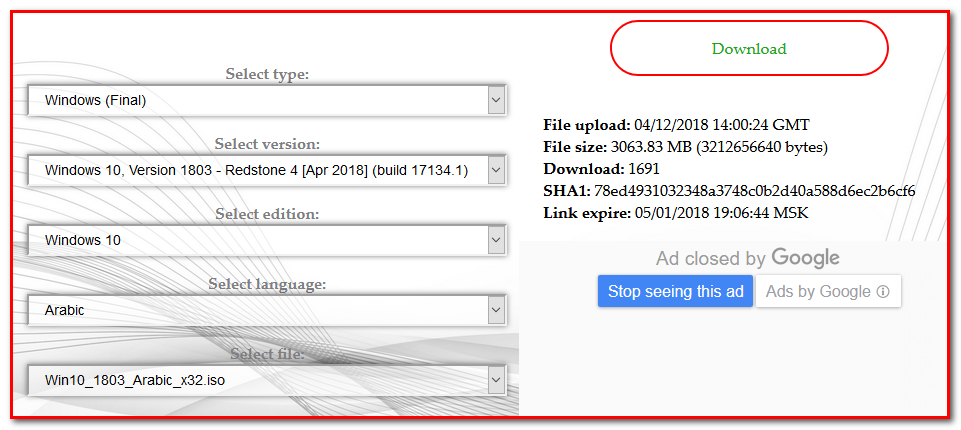Click the SHA1 hash value

(x=754, y=191)
